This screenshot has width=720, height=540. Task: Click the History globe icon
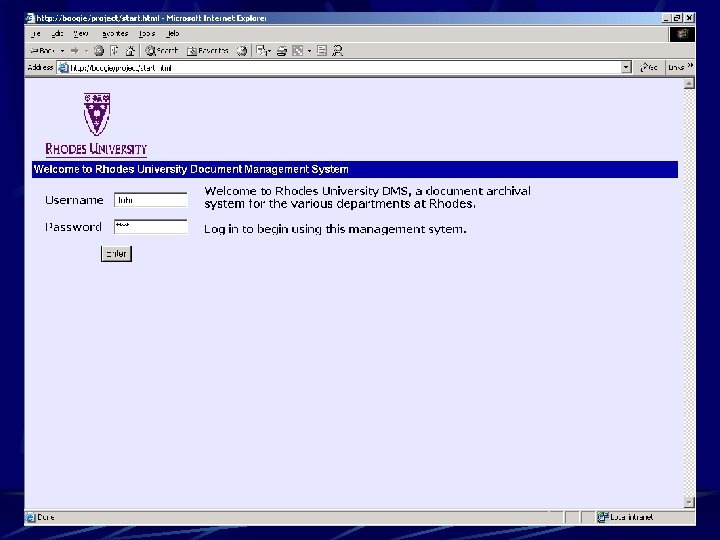pos(242,51)
